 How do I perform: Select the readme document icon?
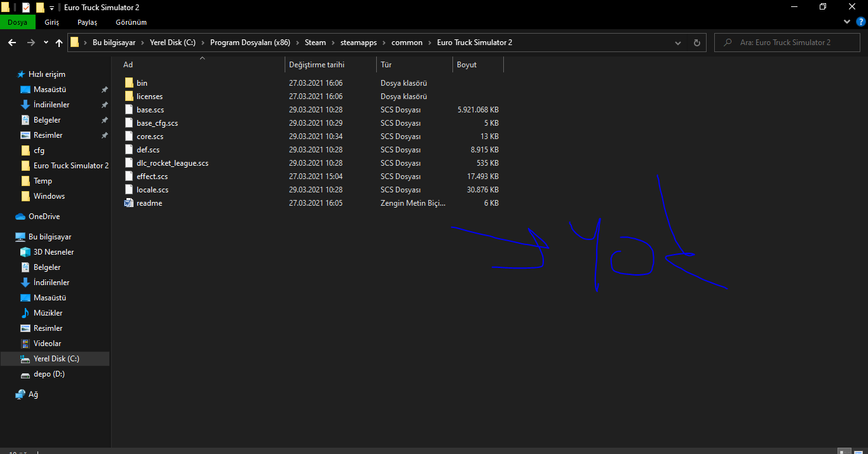click(x=129, y=203)
